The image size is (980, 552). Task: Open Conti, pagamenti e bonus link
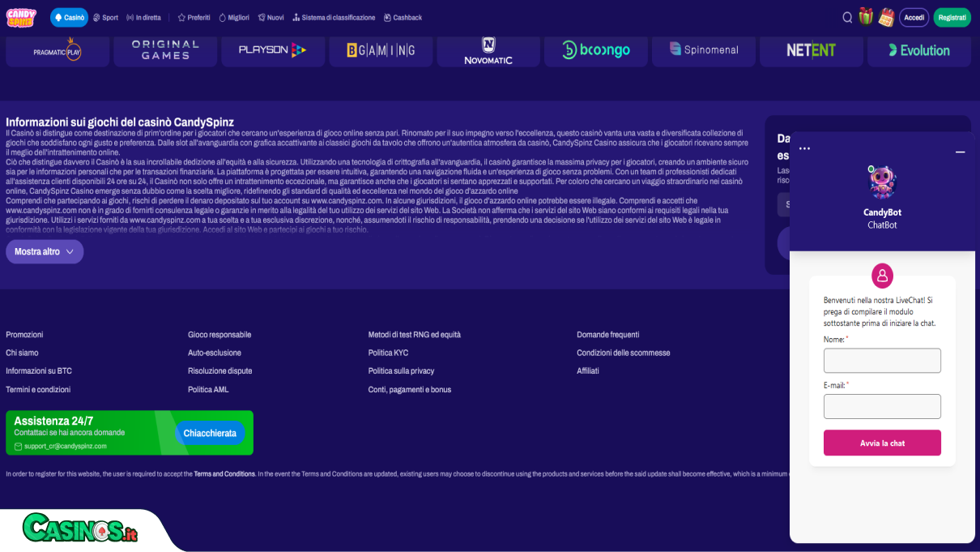click(410, 390)
